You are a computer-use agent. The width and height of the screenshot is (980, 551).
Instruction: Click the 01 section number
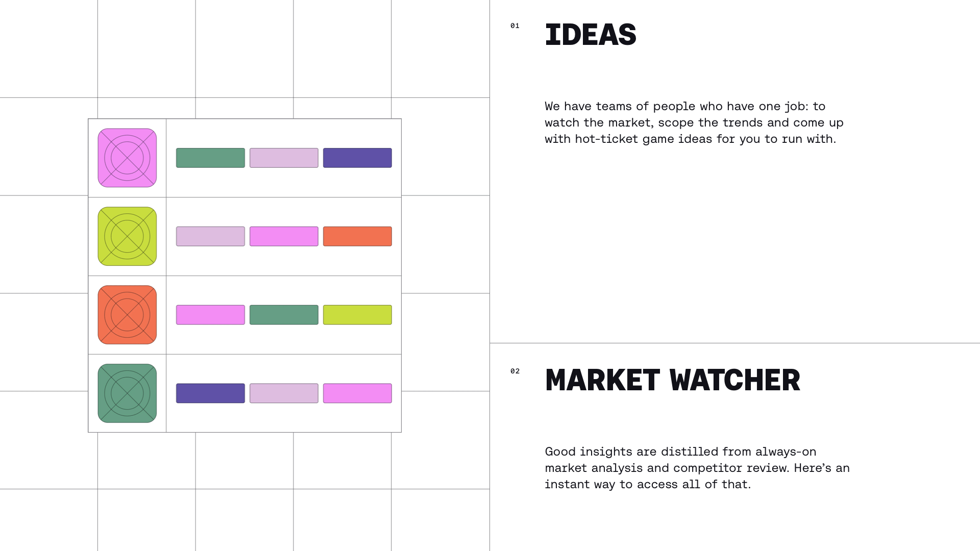pyautogui.click(x=515, y=26)
